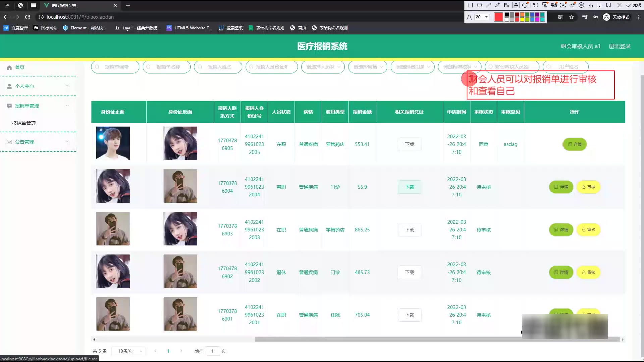Open 报销单管理 submenu item
Viewport: 644px width, 362px height.
pyautogui.click(x=24, y=123)
